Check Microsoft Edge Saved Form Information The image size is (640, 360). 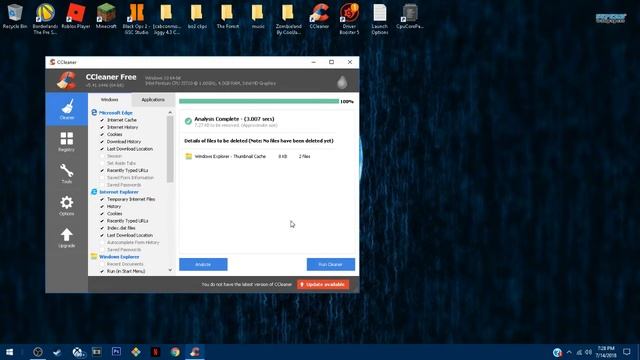point(102,178)
